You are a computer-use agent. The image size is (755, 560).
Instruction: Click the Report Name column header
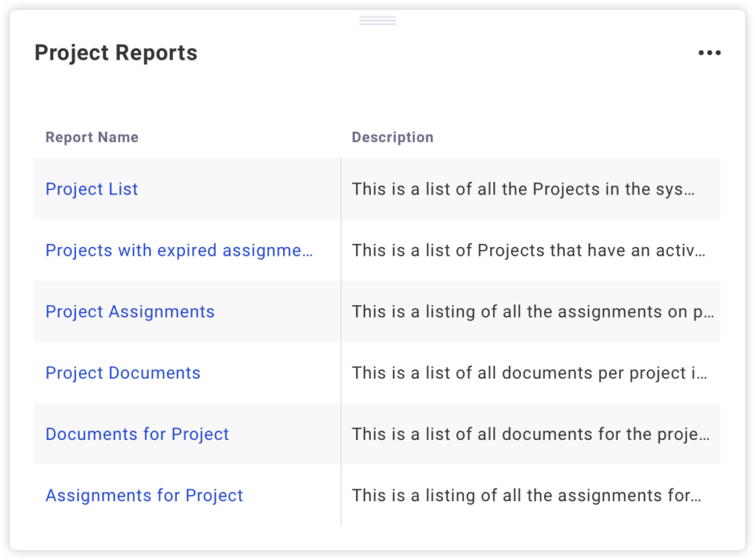pos(91,137)
